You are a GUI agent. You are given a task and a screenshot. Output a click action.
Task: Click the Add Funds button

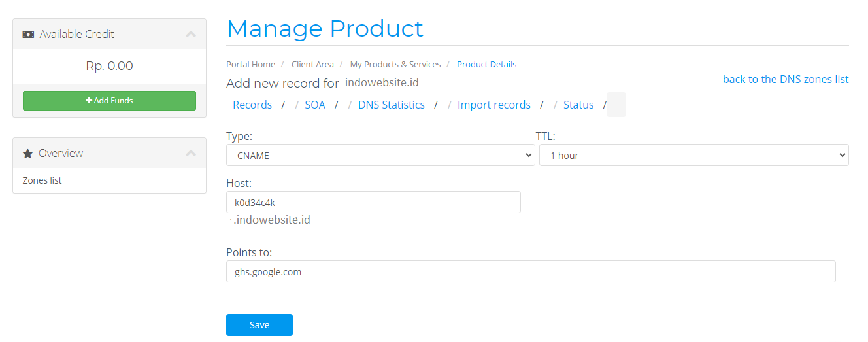(x=109, y=101)
